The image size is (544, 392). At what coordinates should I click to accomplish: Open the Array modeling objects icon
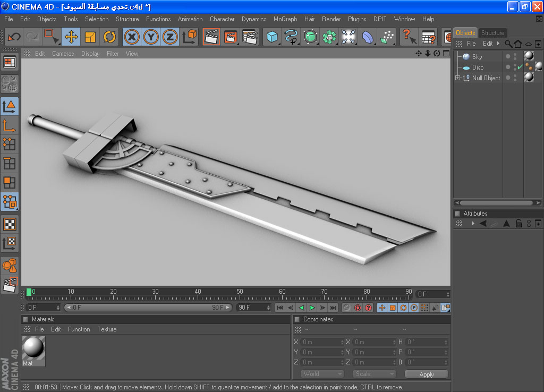pos(329,37)
